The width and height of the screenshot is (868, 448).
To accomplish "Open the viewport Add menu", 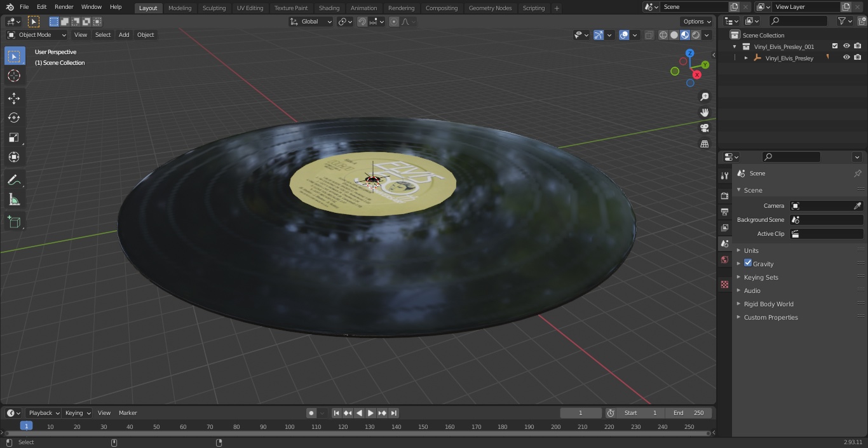I will 124,35.
